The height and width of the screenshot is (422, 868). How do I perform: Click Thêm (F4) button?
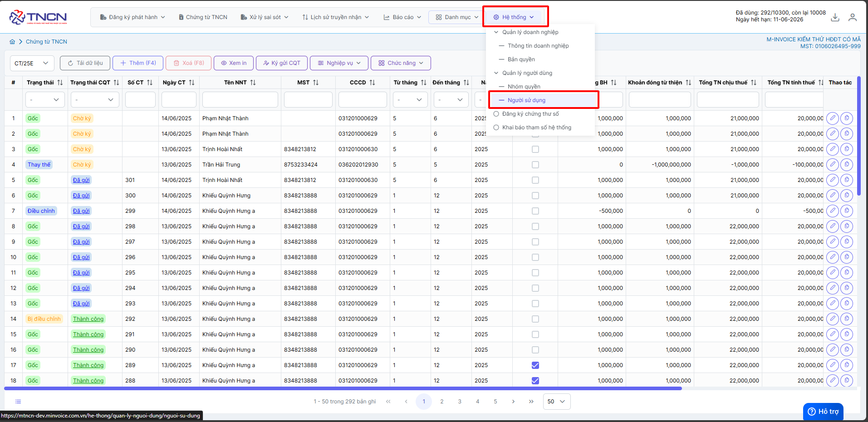pos(138,63)
